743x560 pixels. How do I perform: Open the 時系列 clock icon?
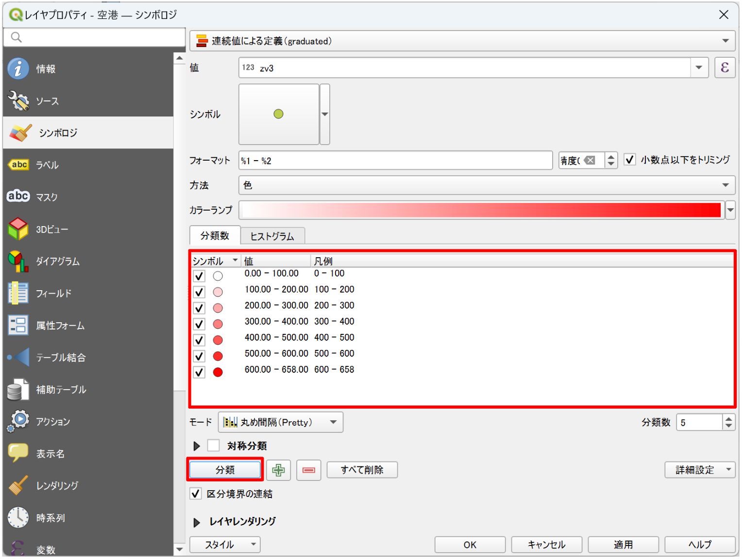(18, 517)
